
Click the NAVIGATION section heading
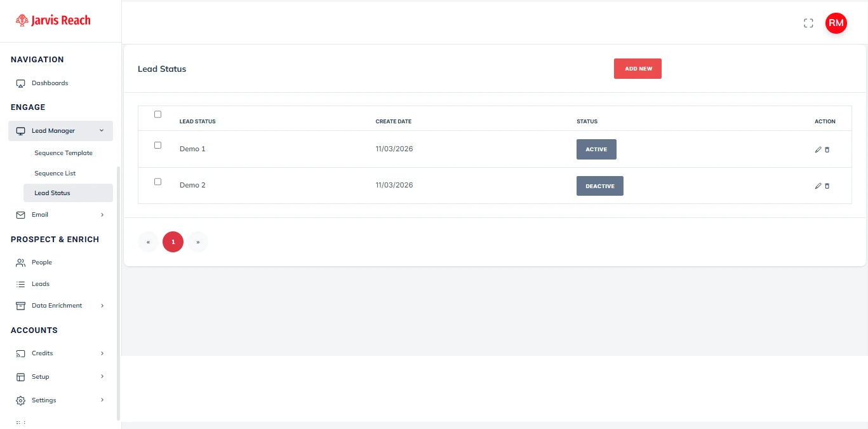pos(37,60)
